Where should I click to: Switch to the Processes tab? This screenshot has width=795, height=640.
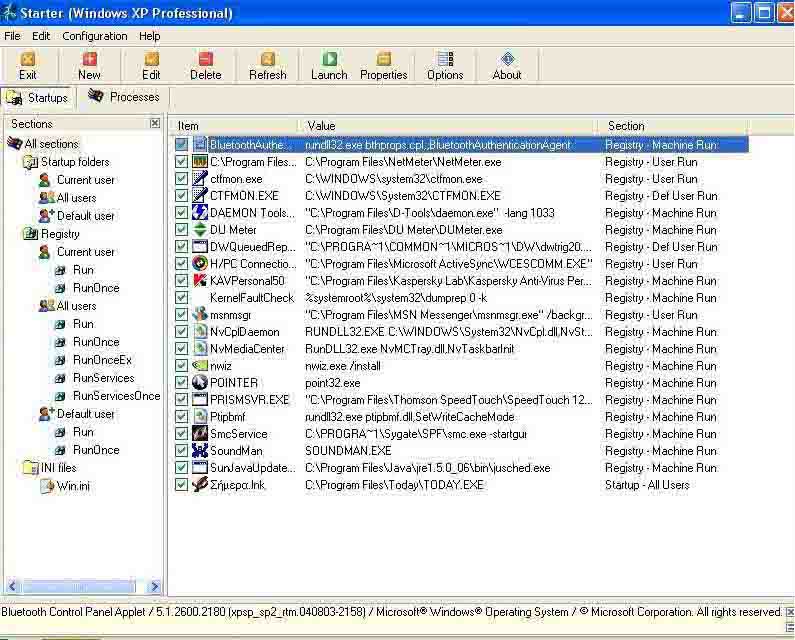tap(124, 97)
